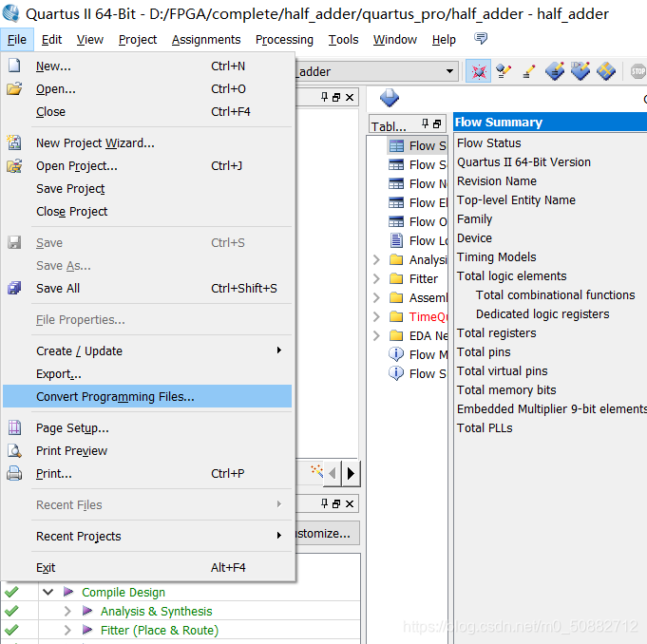Select the Flow M info item in tree
The height and width of the screenshot is (644, 647).
(x=418, y=354)
